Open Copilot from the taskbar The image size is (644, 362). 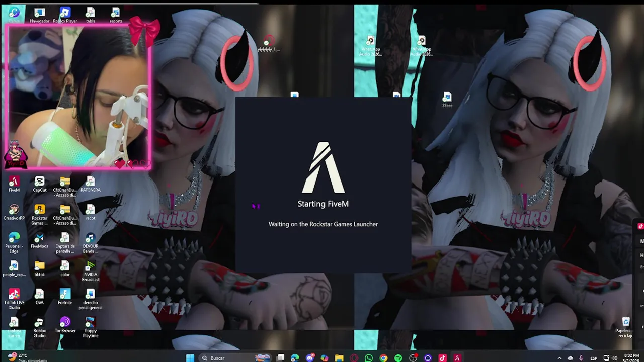point(325,358)
